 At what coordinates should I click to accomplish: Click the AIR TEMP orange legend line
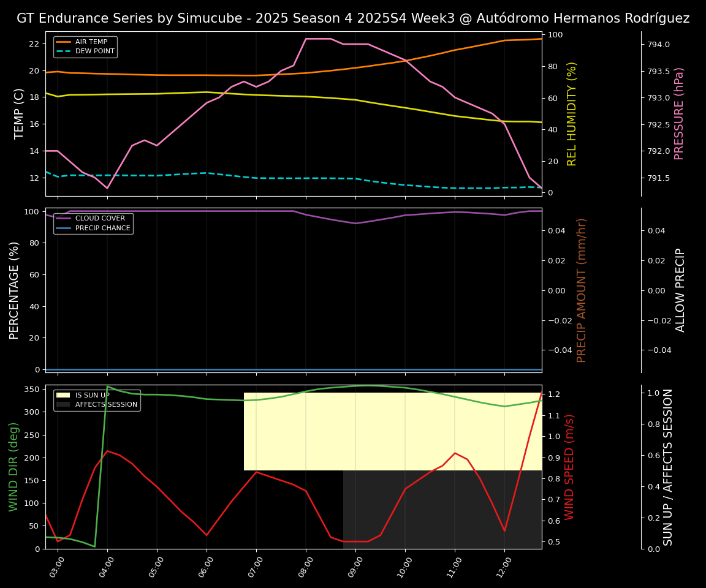pos(63,42)
